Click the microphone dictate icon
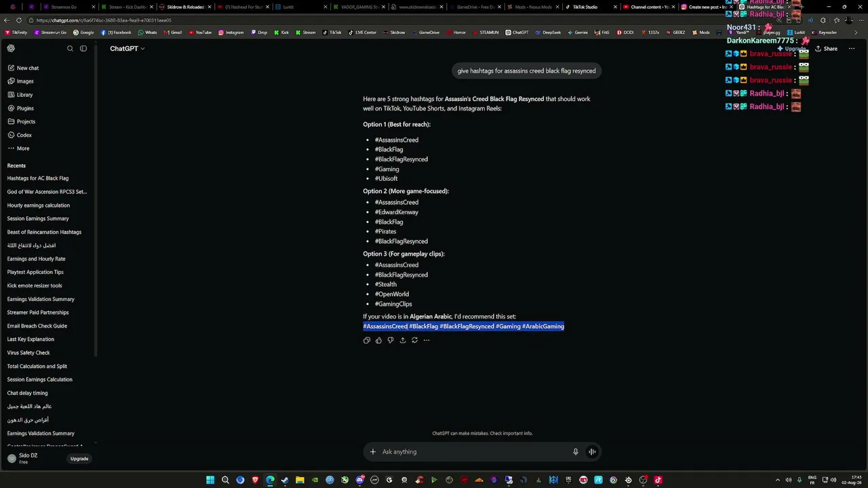 576,452
